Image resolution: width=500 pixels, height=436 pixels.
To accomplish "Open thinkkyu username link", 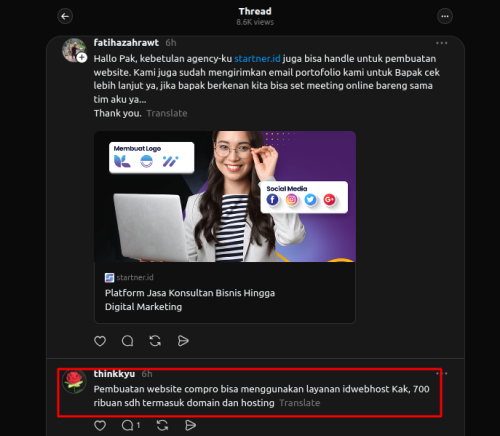I will pyautogui.click(x=114, y=374).
